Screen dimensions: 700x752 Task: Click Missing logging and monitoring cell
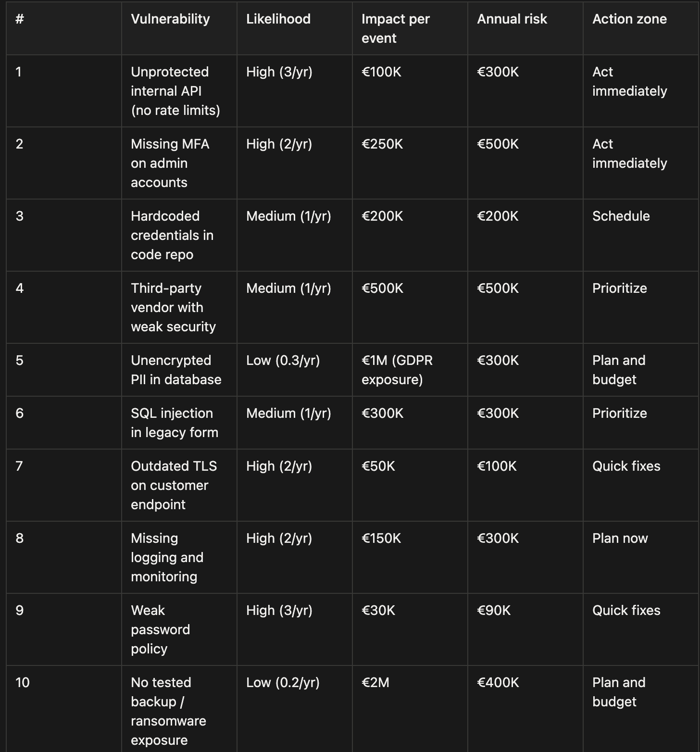coord(167,557)
